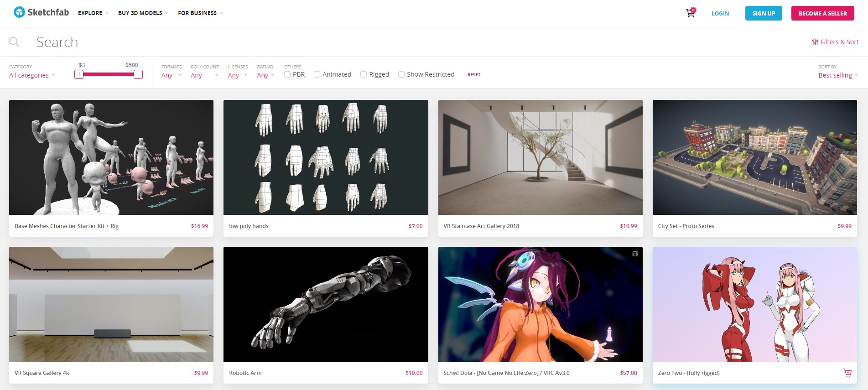The height and width of the screenshot is (390, 868).
Task: Expand the For Business menu
Action: coord(200,13)
